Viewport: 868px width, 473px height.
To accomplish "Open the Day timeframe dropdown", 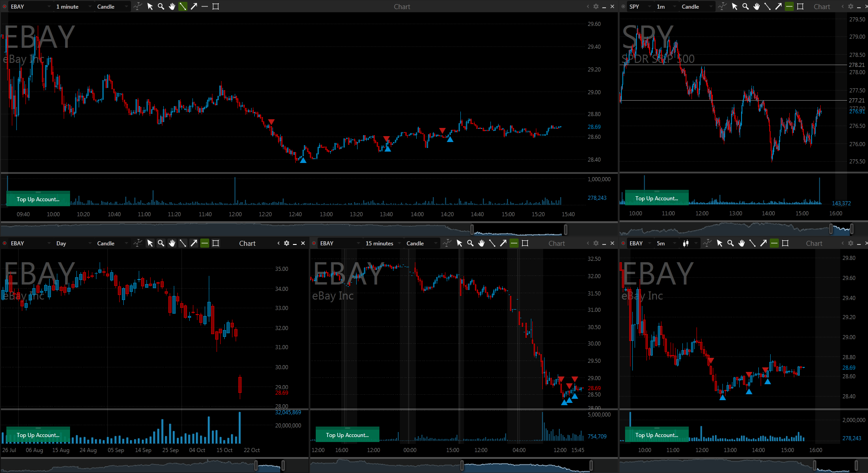I will coord(73,243).
